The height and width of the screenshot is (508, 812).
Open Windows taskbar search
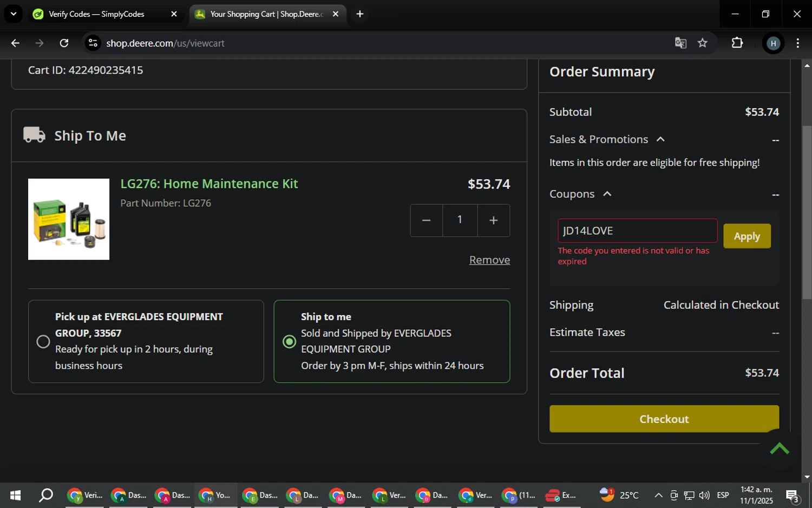tap(46, 495)
